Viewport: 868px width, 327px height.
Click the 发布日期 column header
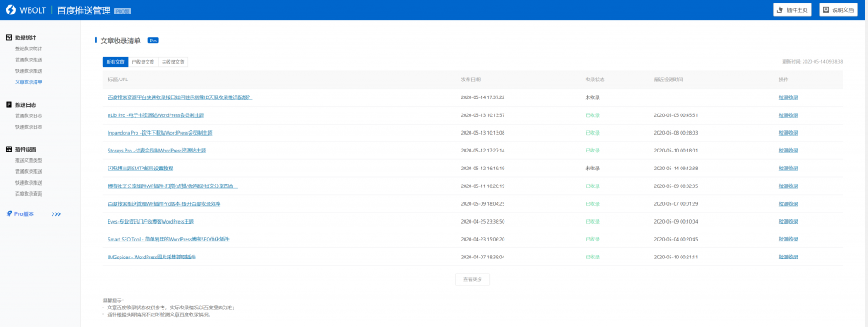click(x=470, y=80)
